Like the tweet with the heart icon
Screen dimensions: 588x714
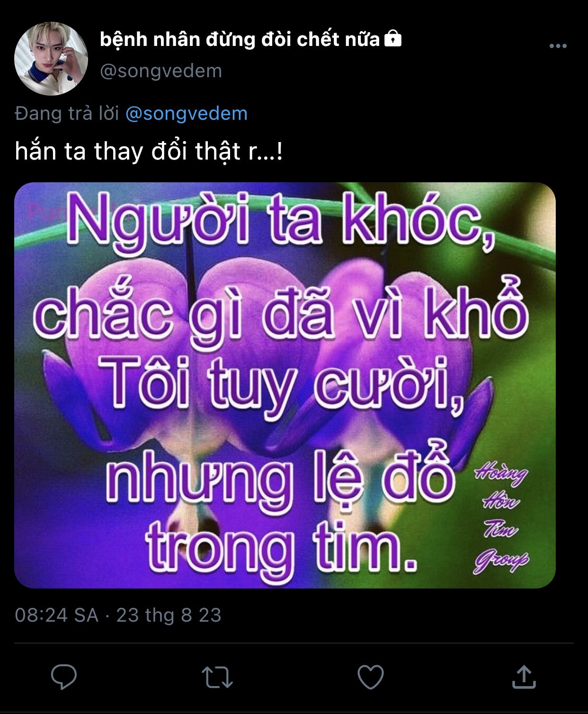[x=370, y=677]
